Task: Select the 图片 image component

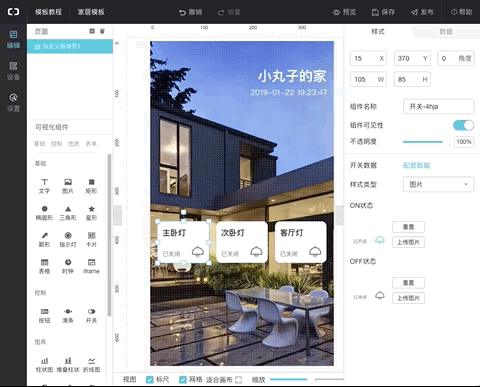Action: [68, 186]
